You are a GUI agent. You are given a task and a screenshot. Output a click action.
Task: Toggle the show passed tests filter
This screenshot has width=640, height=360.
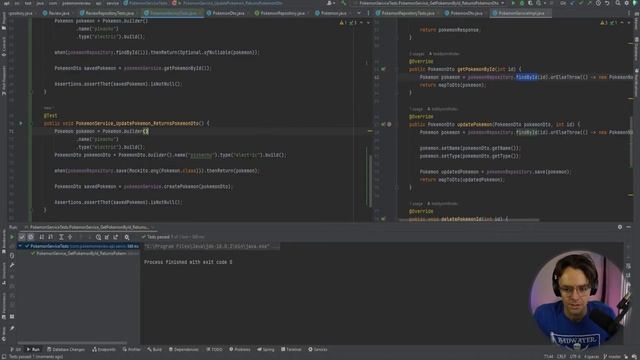point(22,237)
